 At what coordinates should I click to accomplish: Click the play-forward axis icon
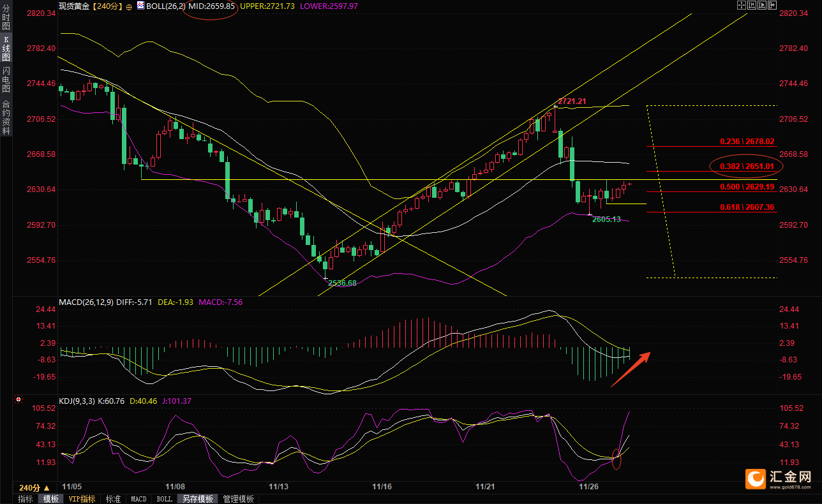click(763, 5)
